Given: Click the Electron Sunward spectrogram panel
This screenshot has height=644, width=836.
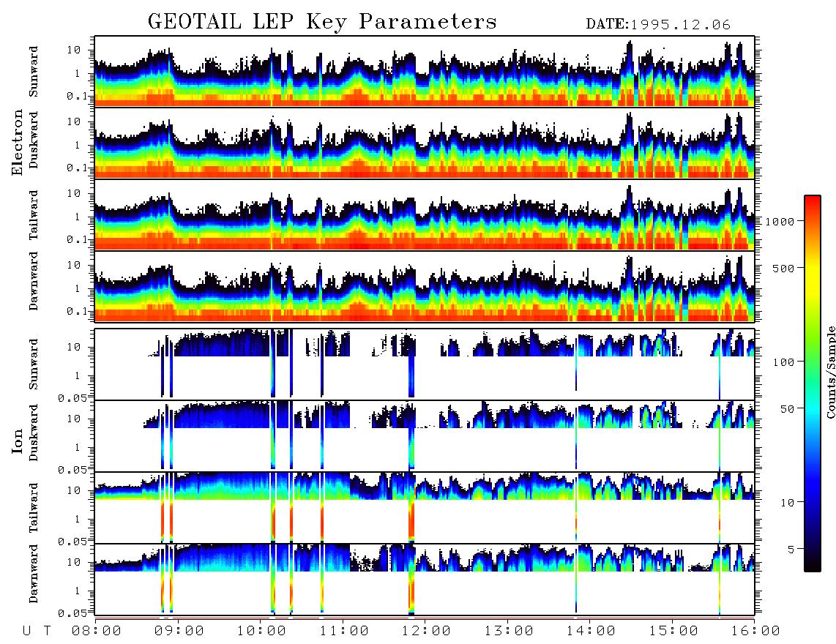Looking at the screenshot, I should coord(425,72).
